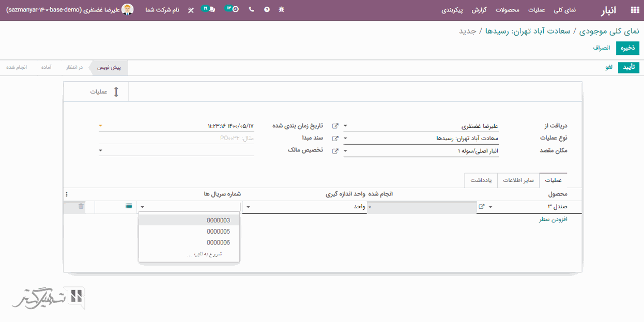Screen dimensions: 644x322
Task: Expand the تخصیص مالک dropdown arrow
Action: click(x=101, y=150)
